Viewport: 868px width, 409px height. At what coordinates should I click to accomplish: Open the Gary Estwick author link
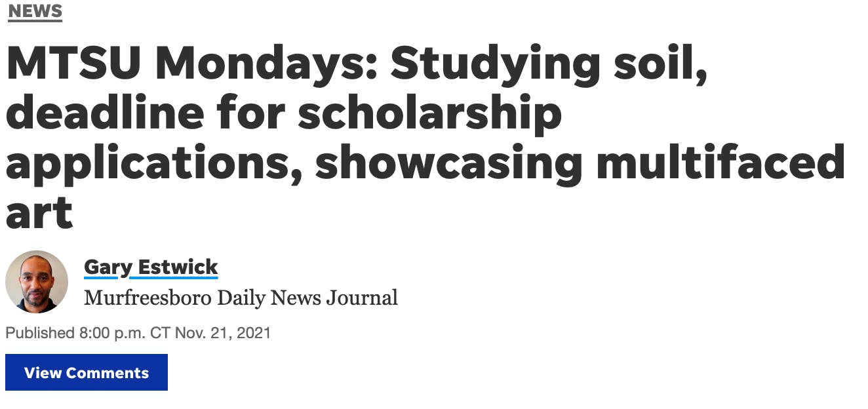pyautogui.click(x=151, y=267)
